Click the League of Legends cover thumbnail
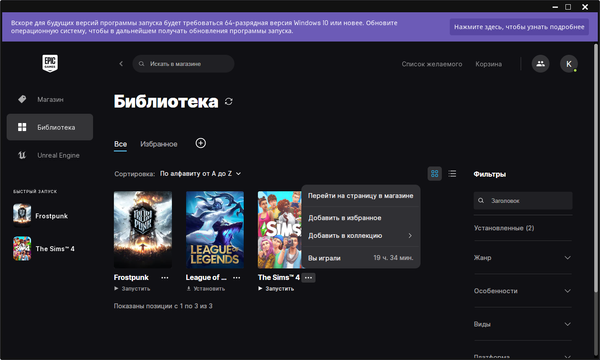This screenshot has height=360, width=600. 215,230
